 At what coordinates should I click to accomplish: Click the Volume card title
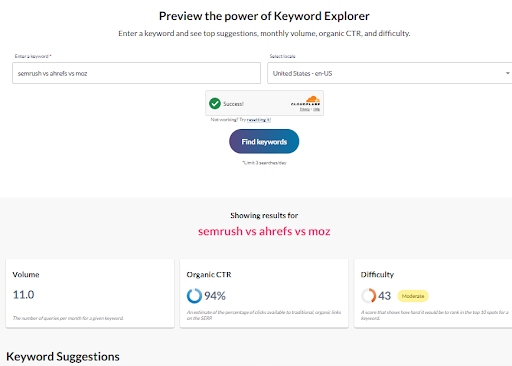pyautogui.click(x=26, y=275)
